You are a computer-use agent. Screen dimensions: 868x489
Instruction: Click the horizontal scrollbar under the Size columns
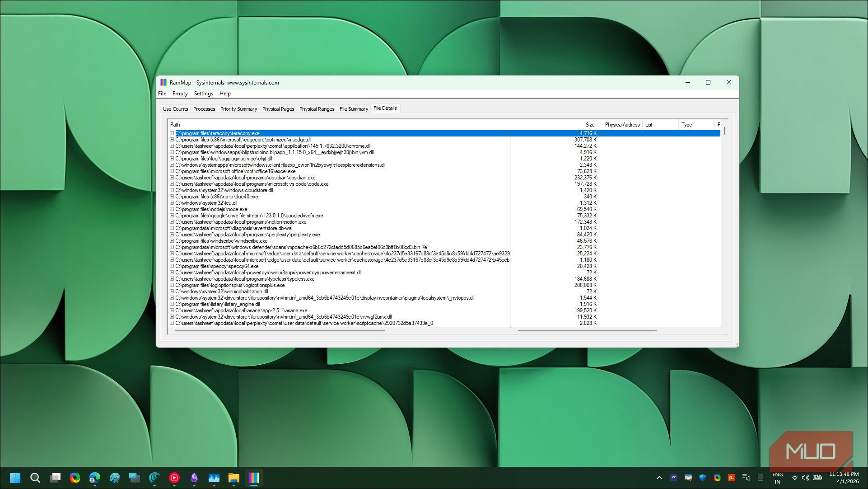587,331
